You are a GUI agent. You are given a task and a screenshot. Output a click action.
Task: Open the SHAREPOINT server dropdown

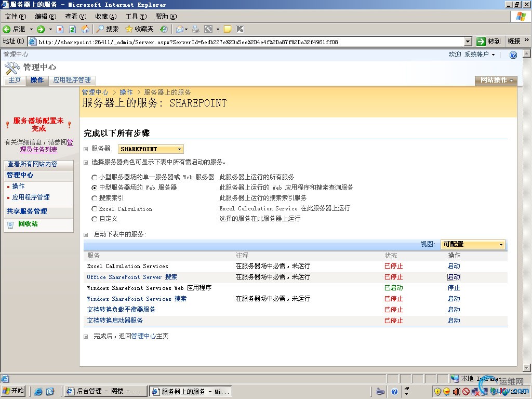151,149
